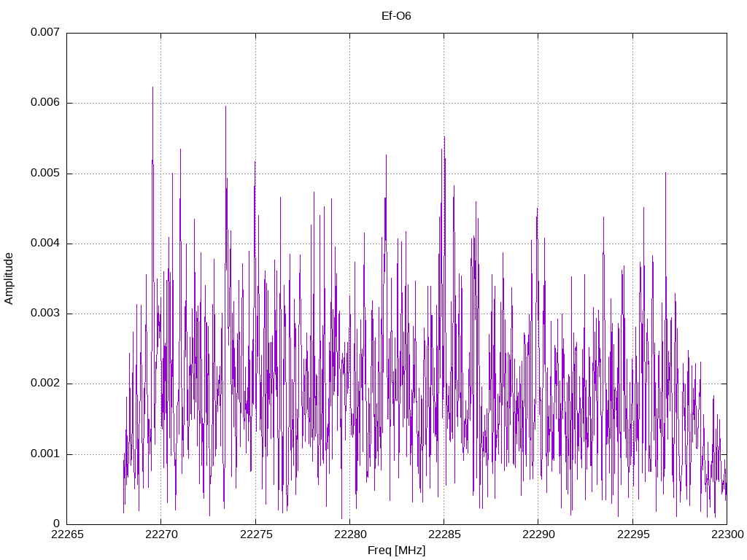Click the 0.007 y-axis tick label
The width and height of the screenshot is (747, 560).
(45, 32)
